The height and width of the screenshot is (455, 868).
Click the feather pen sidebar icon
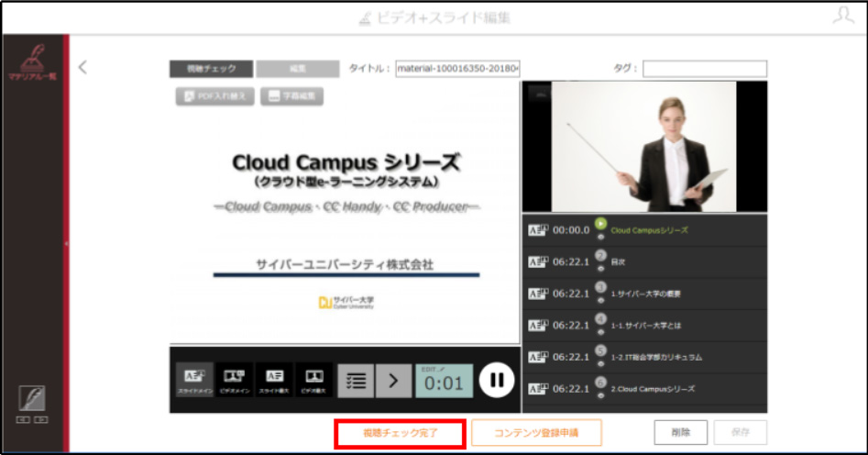tap(32, 398)
